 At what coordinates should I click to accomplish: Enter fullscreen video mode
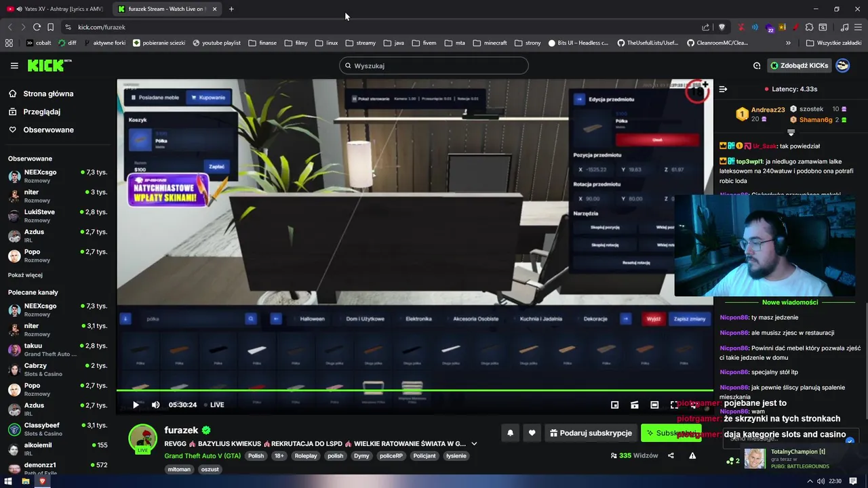[x=674, y=405]
